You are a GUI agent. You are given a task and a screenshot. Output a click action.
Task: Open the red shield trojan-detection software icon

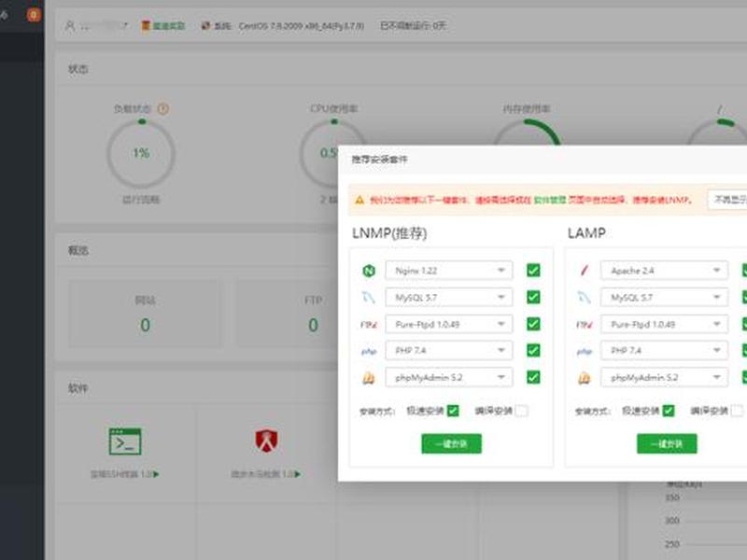(x=266, y=441)
